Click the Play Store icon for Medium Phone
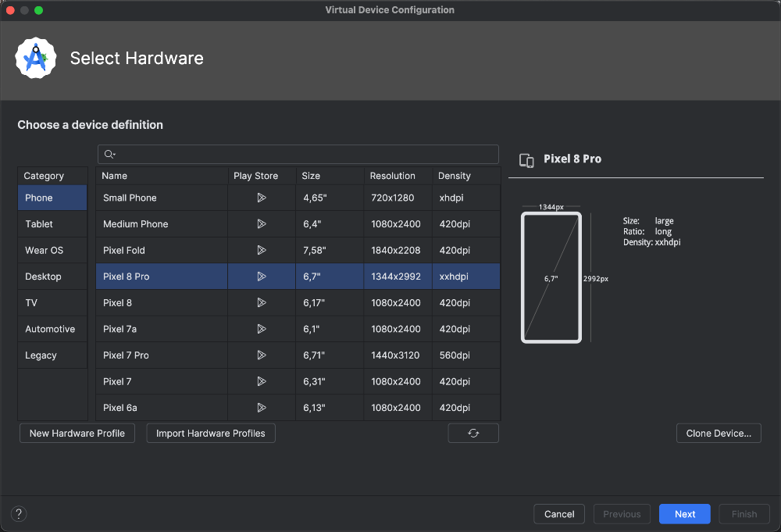Screen dimensions: 781x532 (x=262, y=224)
